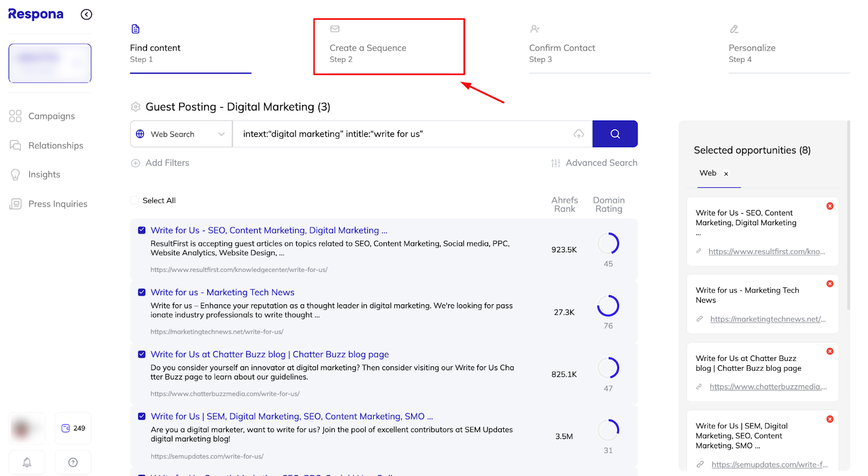Image resolution: width=868 pixels, height=476 pixels.
Task: Open the user avatar menu
Action: coord(27,428)
